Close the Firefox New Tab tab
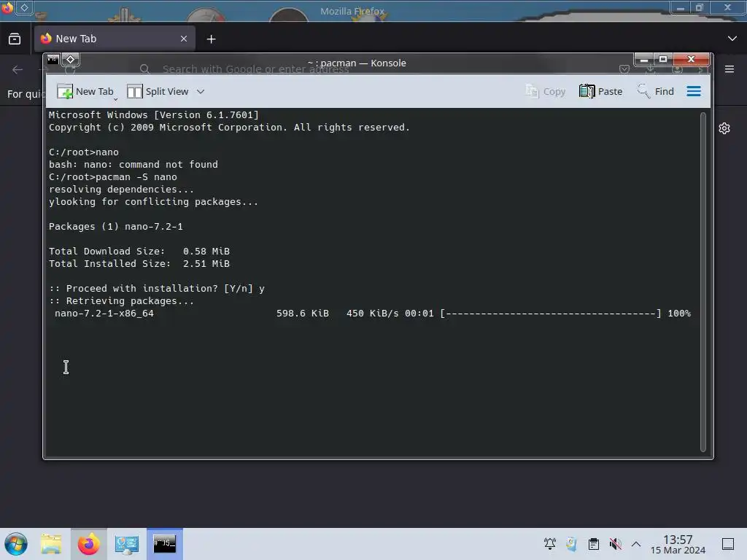The height and width of the screenshot is (560, 747). 184,39
